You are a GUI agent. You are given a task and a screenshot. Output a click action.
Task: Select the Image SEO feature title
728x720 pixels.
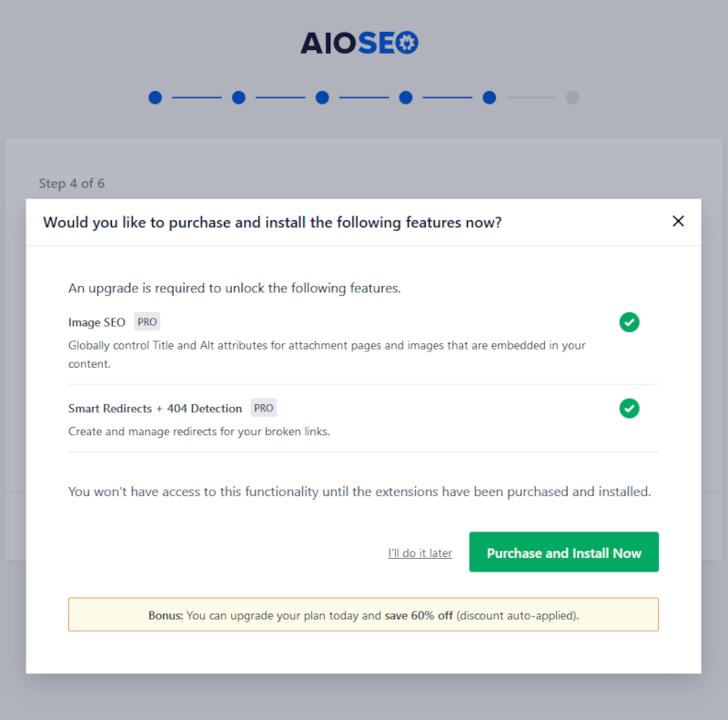(x=96, y=322)
